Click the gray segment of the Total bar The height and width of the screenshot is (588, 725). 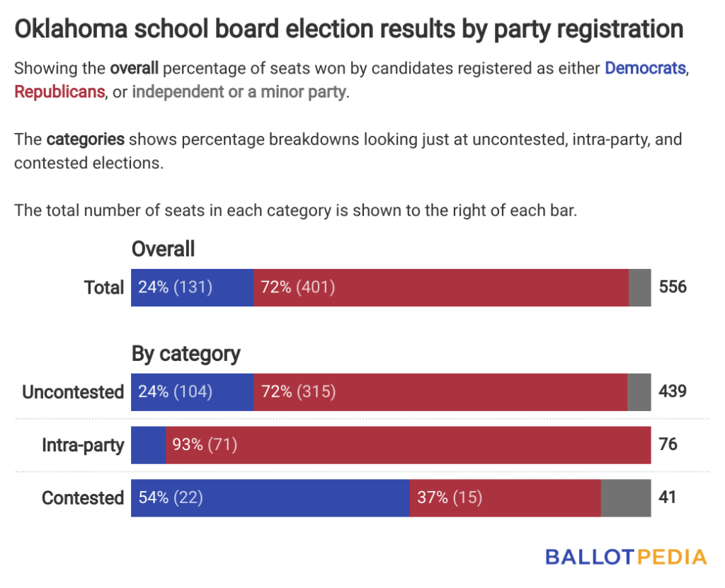click(x=640, y=287)
